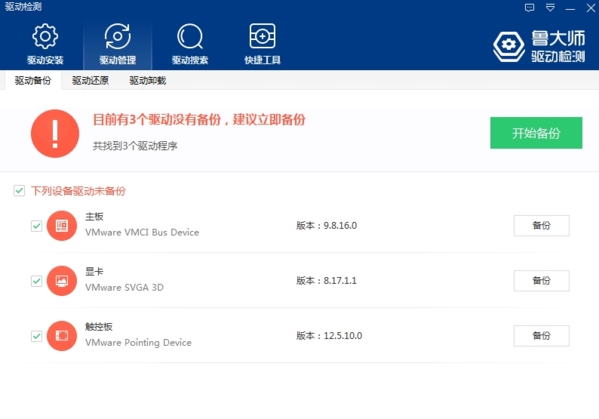This screenshot has width=599, height=419.
Task: Open the 快捷工具 toolbox icon
Action: coord(262,36)
